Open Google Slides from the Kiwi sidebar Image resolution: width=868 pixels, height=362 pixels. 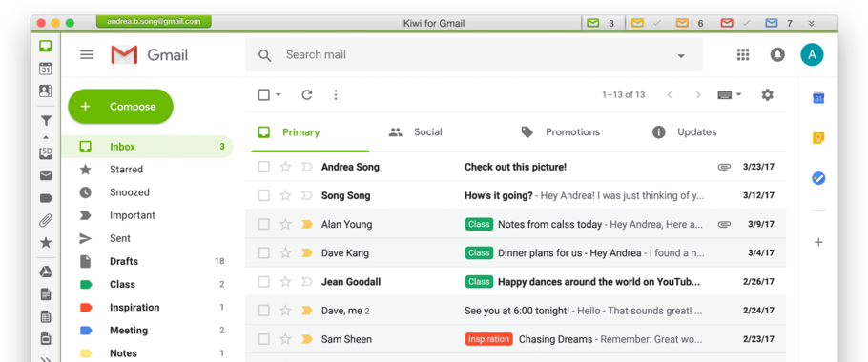46,339
